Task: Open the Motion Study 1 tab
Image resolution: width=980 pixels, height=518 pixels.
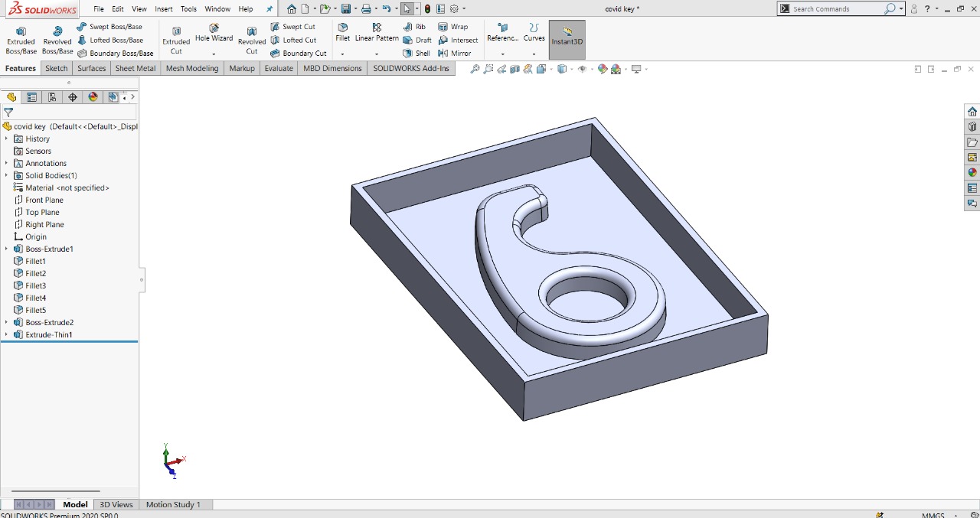Action: pyautogui.click(x=173, y=504)
